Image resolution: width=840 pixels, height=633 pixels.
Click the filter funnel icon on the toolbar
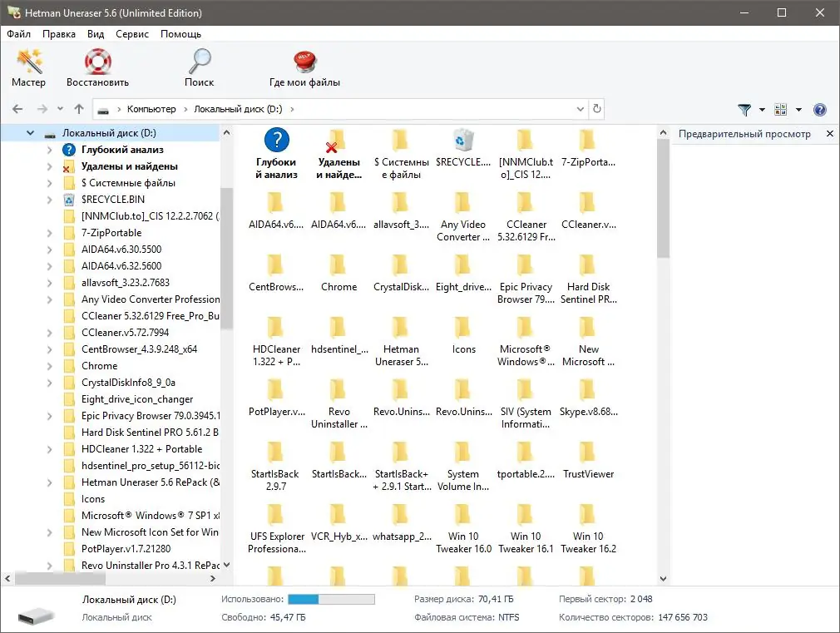(744, 109)
